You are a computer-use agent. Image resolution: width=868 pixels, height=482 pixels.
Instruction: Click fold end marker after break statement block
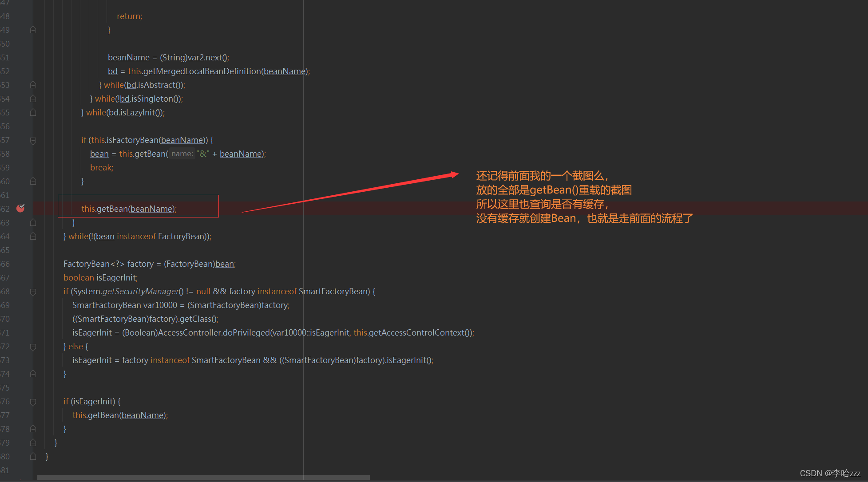[33, 181]
